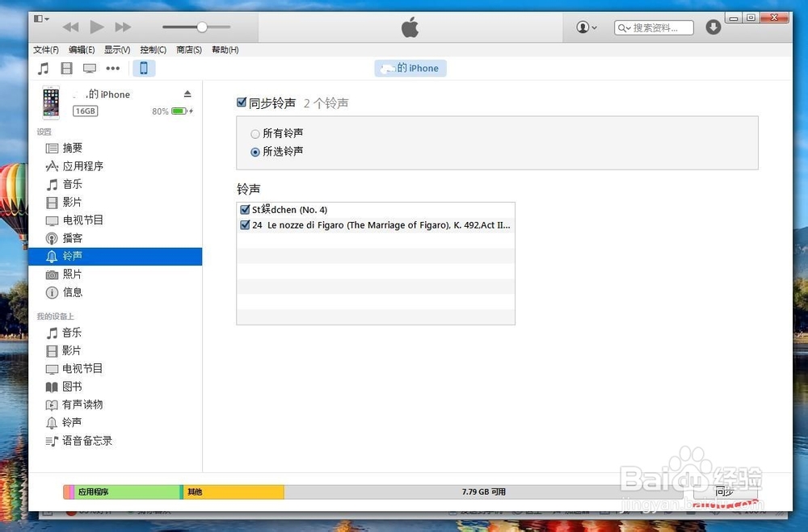Click the eject icon next to the iPhone
Screen dimensions: 808x532
tap(187, 92)
